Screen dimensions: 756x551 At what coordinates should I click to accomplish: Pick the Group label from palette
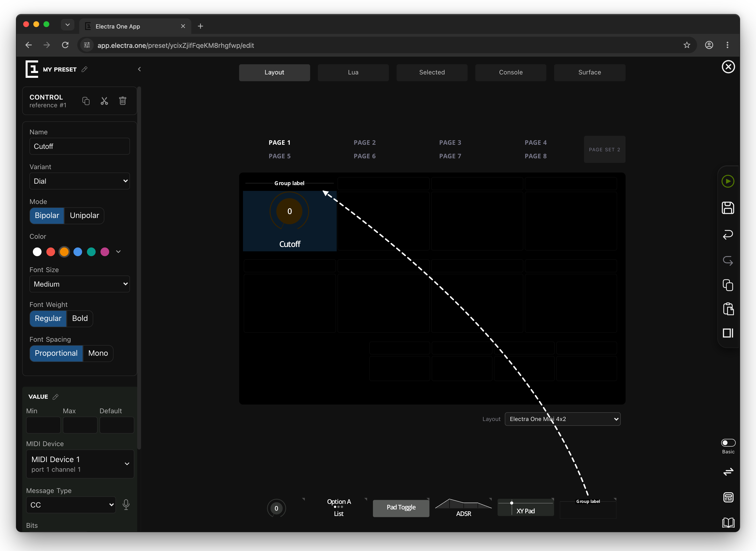(588, 508)
